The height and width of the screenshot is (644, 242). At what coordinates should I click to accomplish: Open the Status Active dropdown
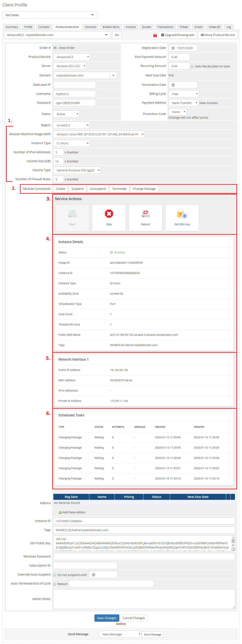66,114
